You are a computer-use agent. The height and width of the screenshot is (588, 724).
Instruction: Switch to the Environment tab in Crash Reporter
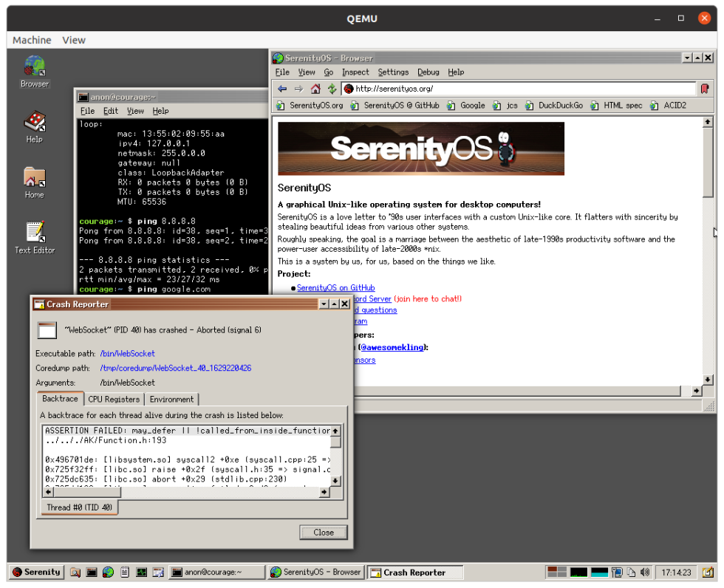[171, 399]
